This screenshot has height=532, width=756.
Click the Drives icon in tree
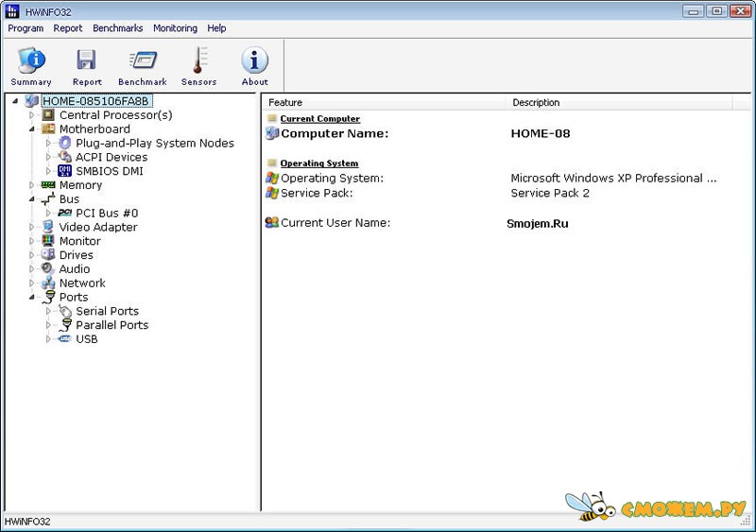click(x=48, y=254)
